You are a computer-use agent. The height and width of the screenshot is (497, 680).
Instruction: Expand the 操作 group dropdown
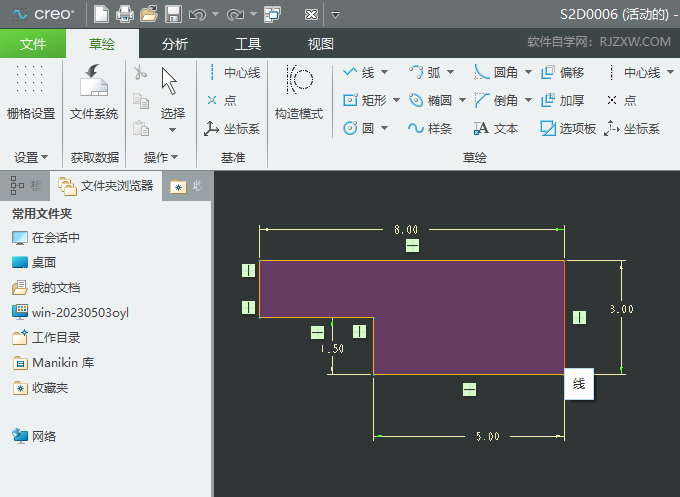tap(160, 157)
